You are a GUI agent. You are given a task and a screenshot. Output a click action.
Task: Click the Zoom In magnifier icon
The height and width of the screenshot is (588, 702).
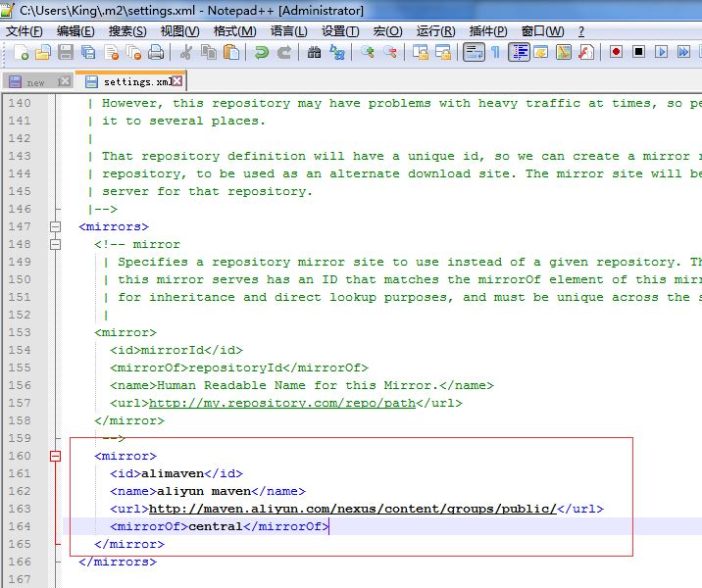click(x=368, y=52)
